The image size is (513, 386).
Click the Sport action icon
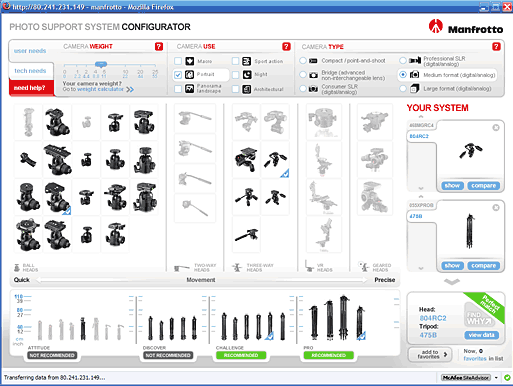tap(247, 61)
